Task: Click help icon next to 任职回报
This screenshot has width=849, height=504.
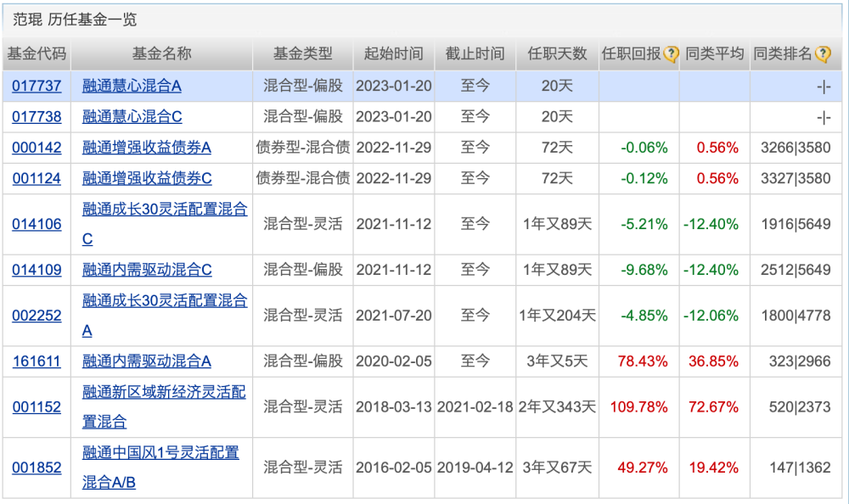Action: 671,54
